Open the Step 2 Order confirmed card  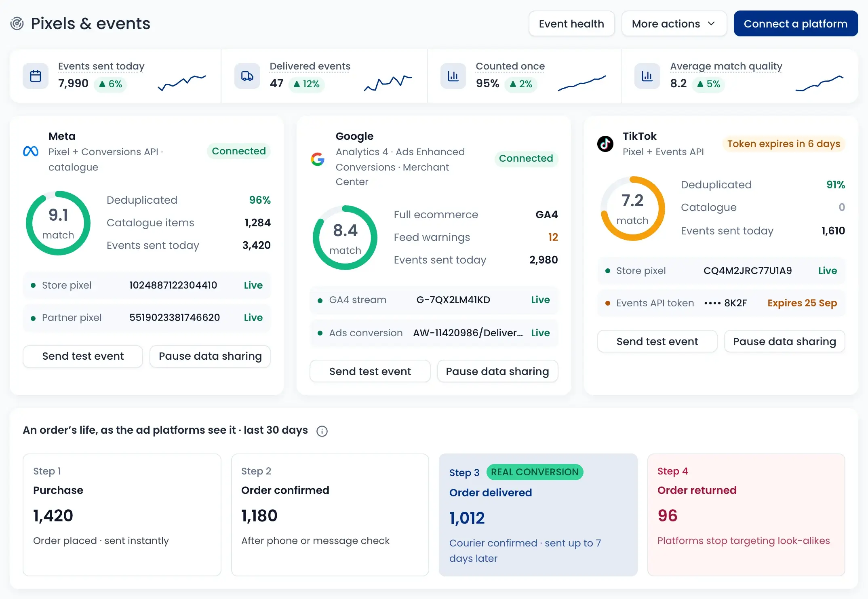[330, 515]
